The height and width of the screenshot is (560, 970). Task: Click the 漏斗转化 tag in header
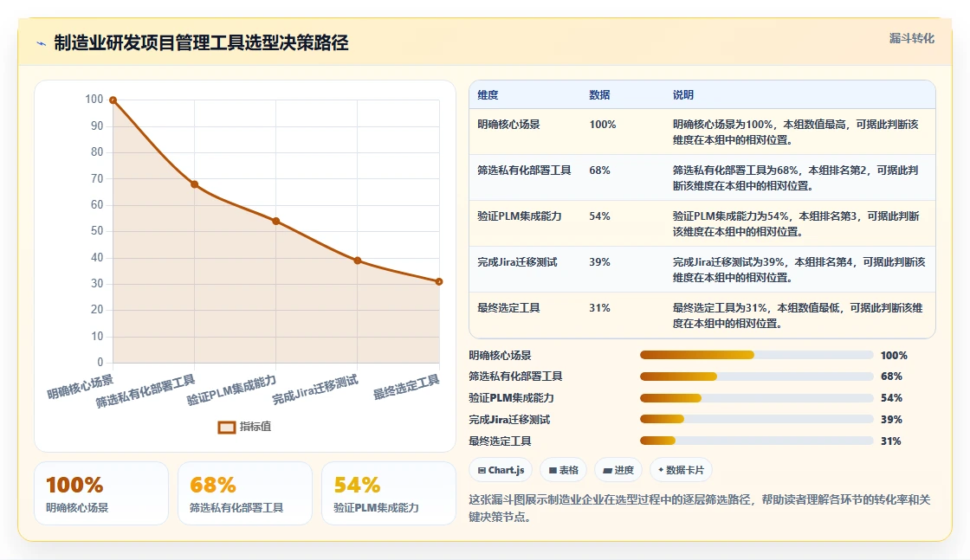pyautogui.click(x=911, y=38)
